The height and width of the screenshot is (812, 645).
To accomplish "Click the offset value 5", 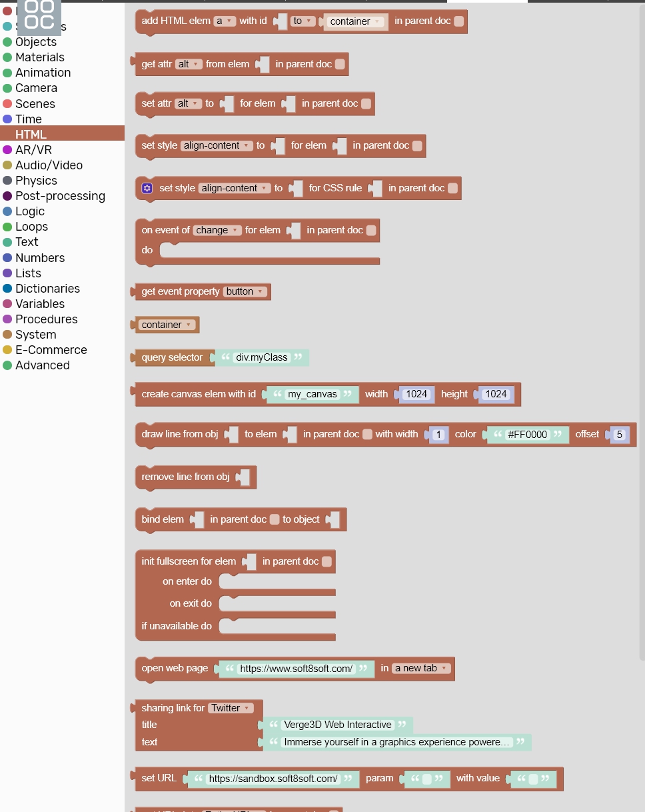I will 619,435.
